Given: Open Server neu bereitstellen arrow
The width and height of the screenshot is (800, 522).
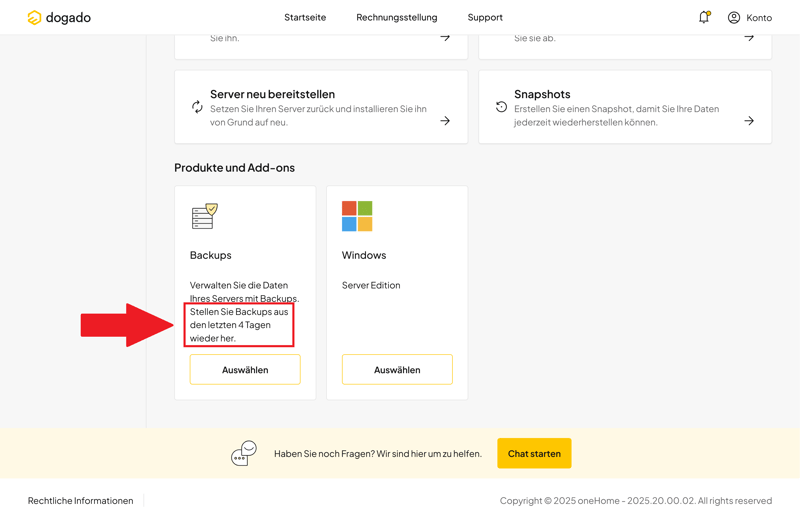Looking at the screenshot, I should [445, 121].
